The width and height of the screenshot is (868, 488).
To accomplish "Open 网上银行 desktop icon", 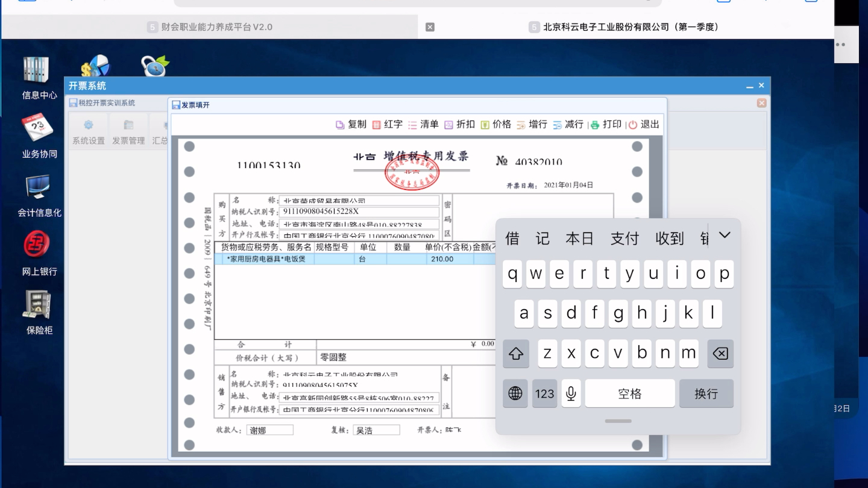I will [39, 253].
